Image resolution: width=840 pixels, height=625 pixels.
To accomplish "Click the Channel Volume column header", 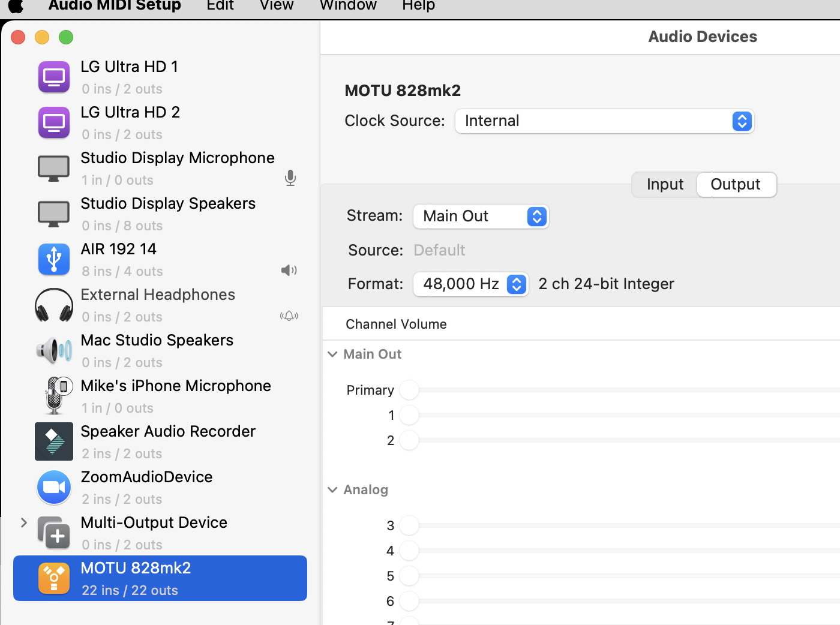I will (397, 324).
